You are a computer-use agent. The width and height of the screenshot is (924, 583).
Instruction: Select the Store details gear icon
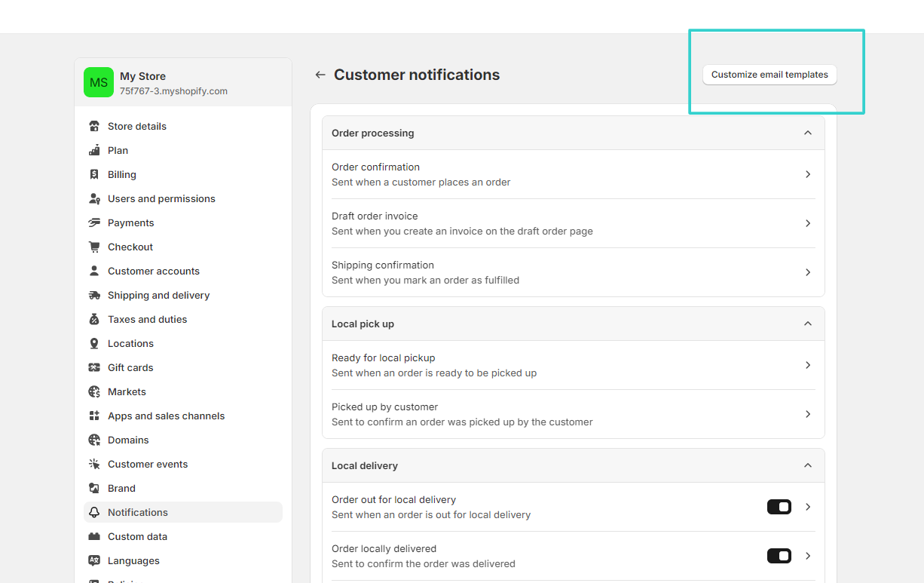pos(93,126)
